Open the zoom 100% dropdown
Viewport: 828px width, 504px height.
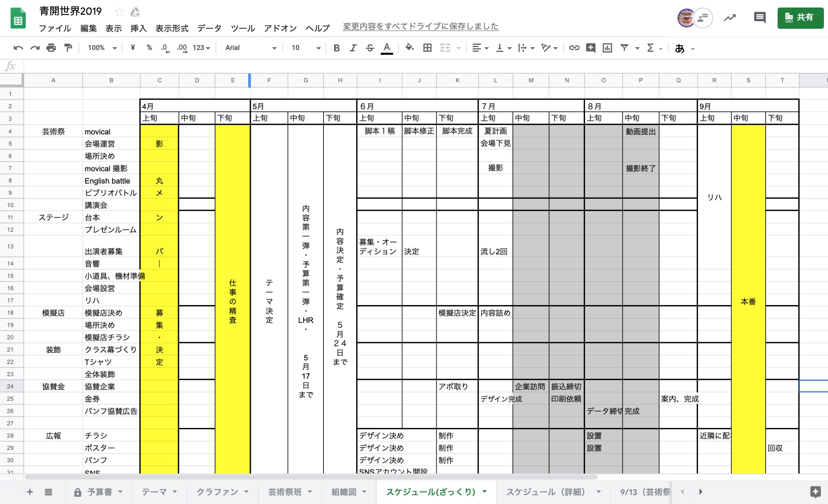[102, 48]
